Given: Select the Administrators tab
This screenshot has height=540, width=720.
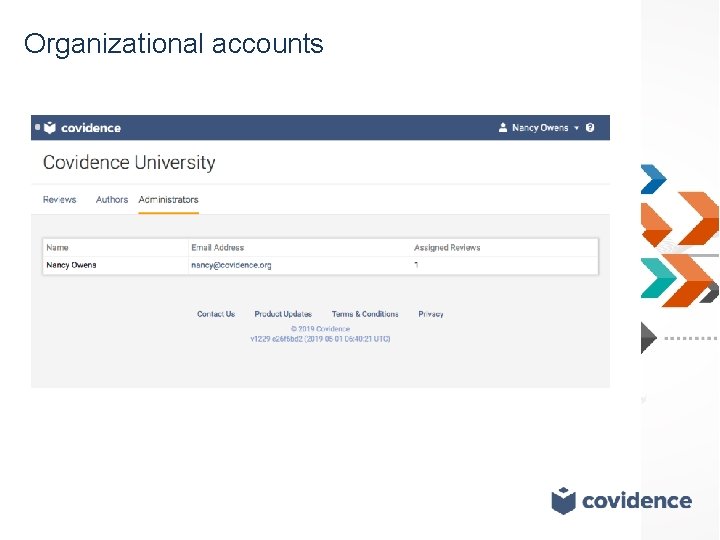Looking at the screenshot, I should (168, 200).
